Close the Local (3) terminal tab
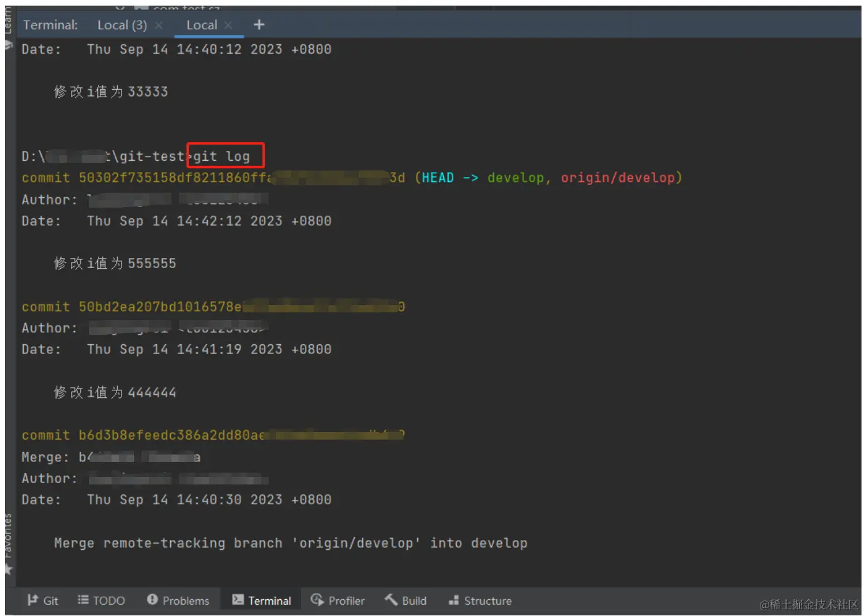Image resolution: width=864 pixels, height=616 pixels. [x=159, y=25]
